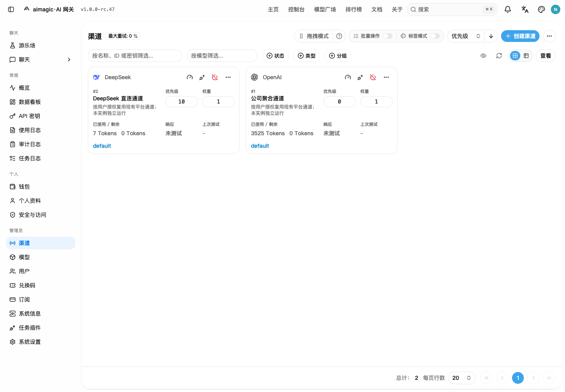
Task: Disable OpenAI channel power icon
Action: click(373, 77)
